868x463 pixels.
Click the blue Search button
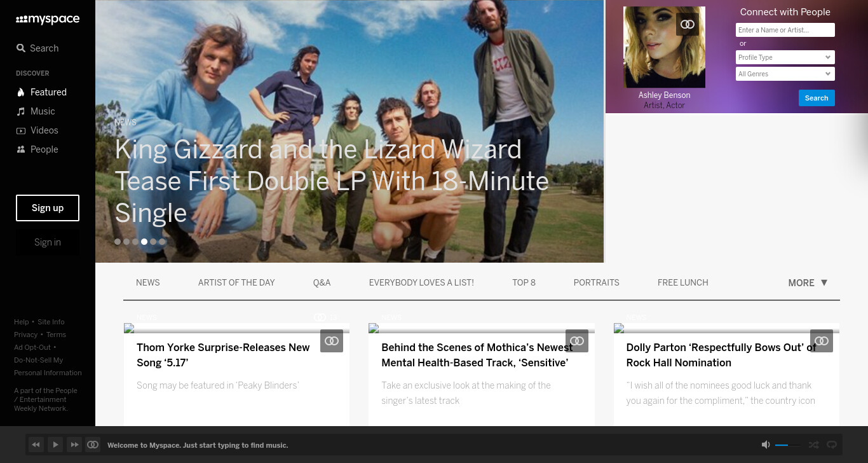tap(817, 98)
